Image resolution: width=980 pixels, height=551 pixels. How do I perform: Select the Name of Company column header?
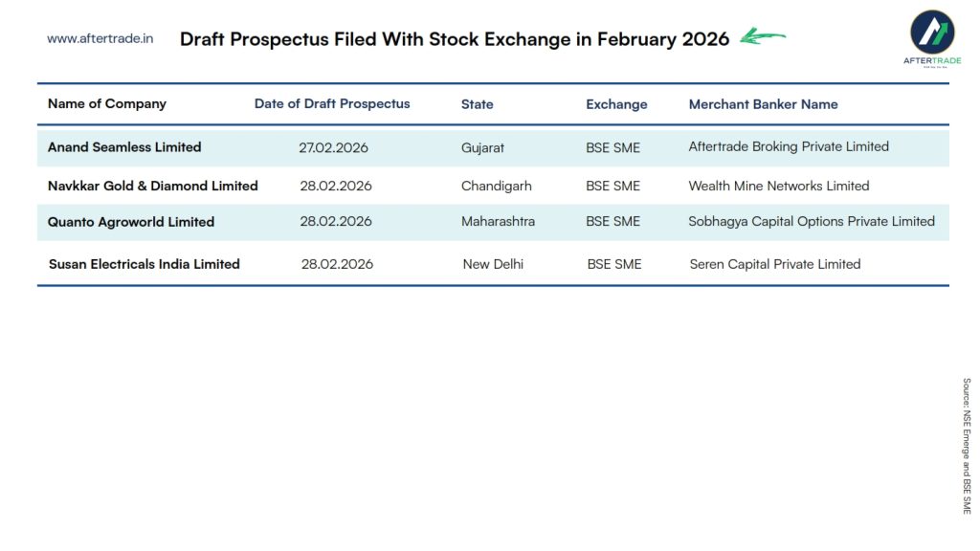tap(107, 104)
